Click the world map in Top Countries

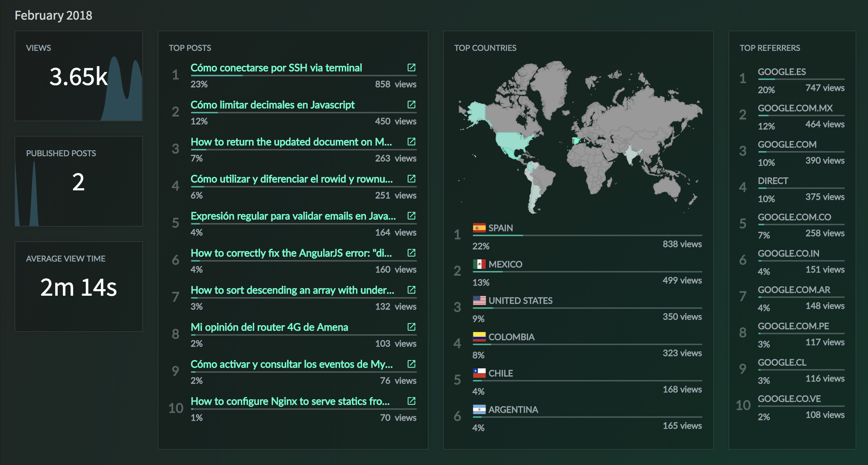tap(580, 137)
